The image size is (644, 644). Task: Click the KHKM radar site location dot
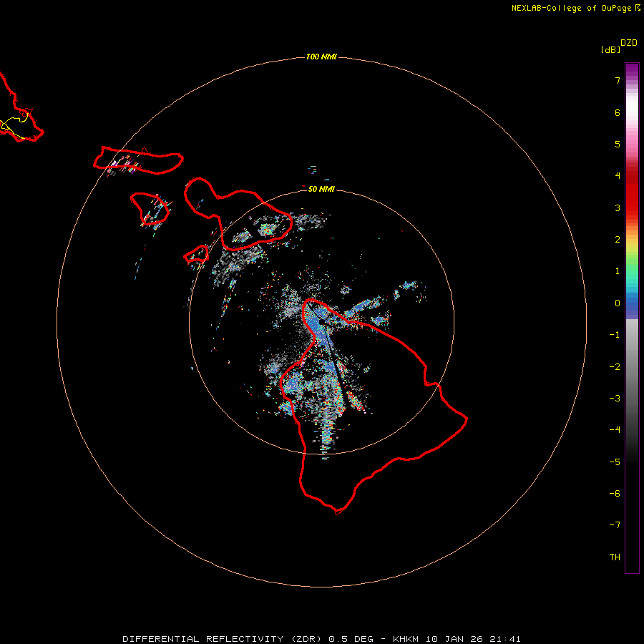point(321,322)
